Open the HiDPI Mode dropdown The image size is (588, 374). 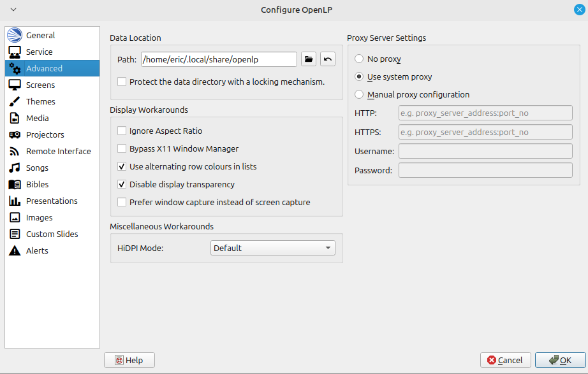click(272, 248)
